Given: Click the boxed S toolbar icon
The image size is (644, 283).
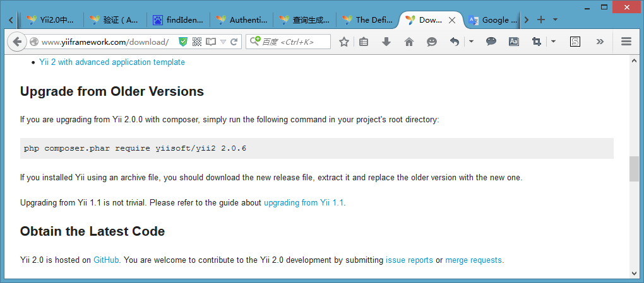Looking at the screenshot, I should [x=575, y=42].
